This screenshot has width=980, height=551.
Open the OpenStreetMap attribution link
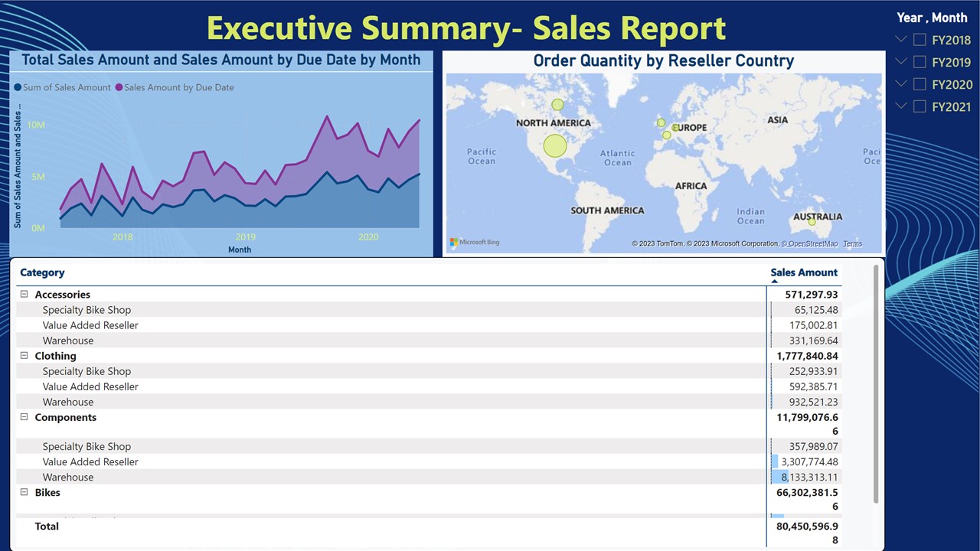[x=812, y=243]
